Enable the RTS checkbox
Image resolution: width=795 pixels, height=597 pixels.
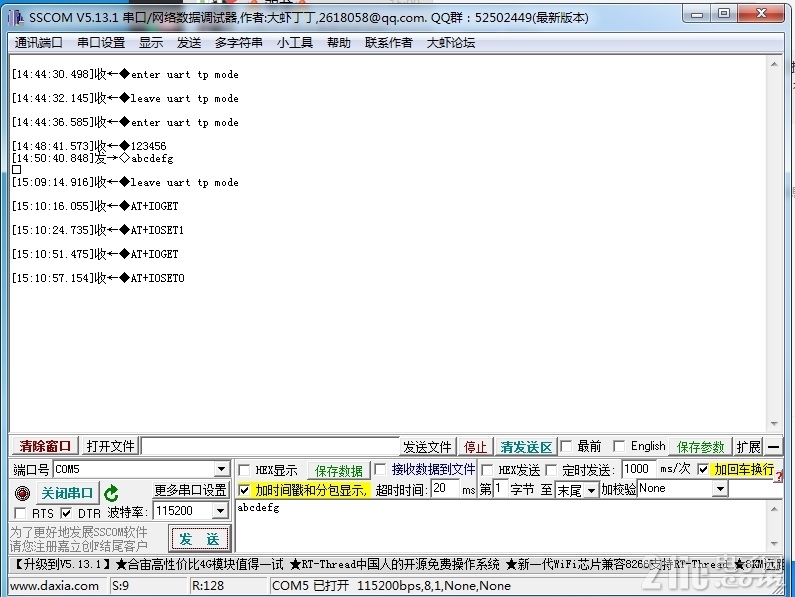[x=20, y=513]
